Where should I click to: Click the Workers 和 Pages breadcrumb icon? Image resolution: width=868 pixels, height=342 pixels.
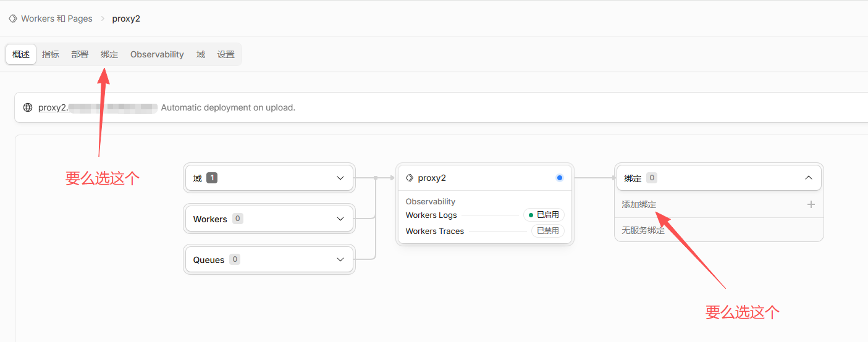[13, 19]
